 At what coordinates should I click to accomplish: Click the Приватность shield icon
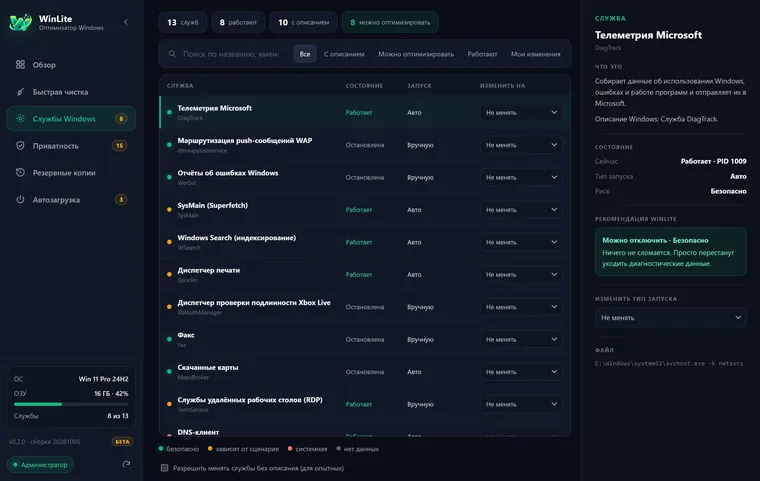click(x=20, y=145)
